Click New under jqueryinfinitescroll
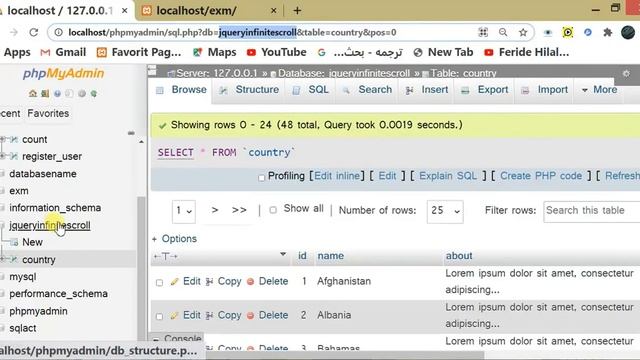This screenshot has width=640, height=360. 32,242
